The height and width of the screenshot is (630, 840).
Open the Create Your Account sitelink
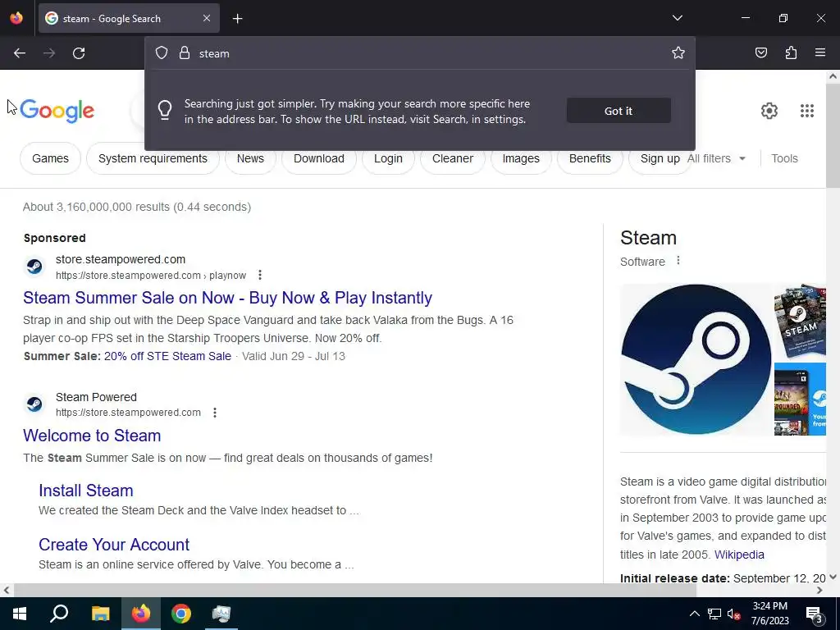(x=114, y=545)
